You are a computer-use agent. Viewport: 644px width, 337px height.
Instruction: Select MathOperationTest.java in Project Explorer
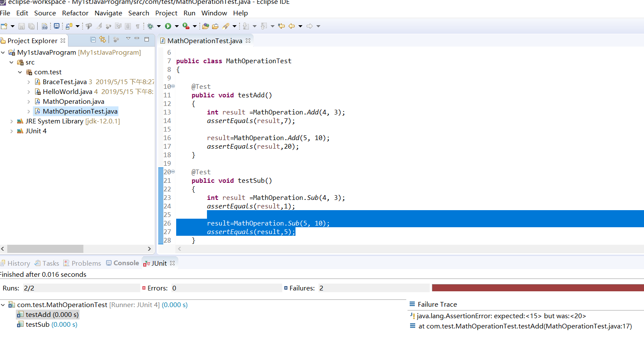80,111
